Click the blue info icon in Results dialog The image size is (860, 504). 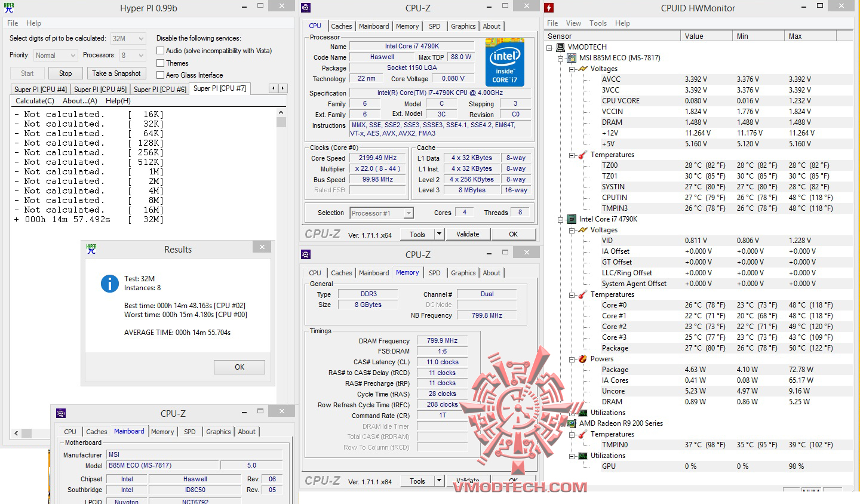coord(110,283)
